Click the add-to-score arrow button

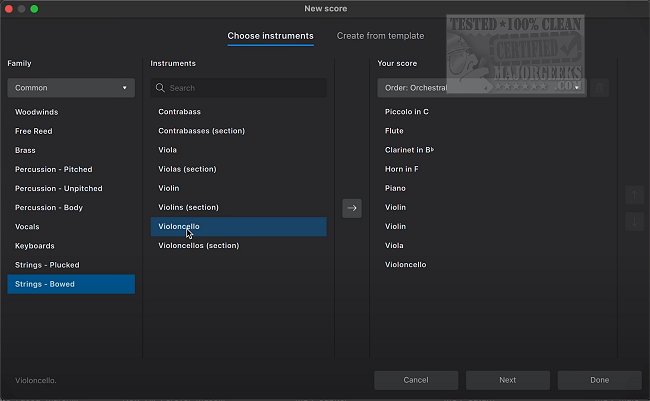click(x=352, y=208)
